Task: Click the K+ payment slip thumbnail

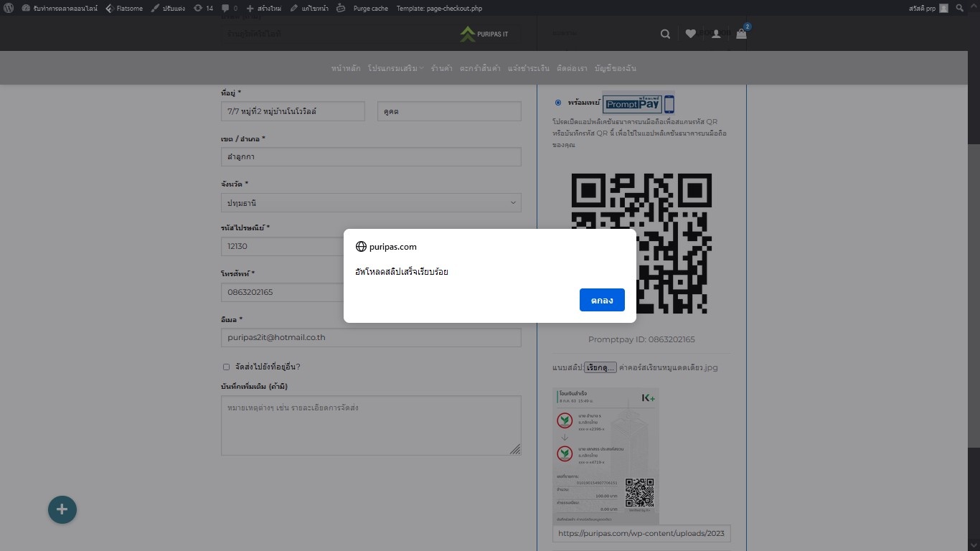Action: [606, 456]
